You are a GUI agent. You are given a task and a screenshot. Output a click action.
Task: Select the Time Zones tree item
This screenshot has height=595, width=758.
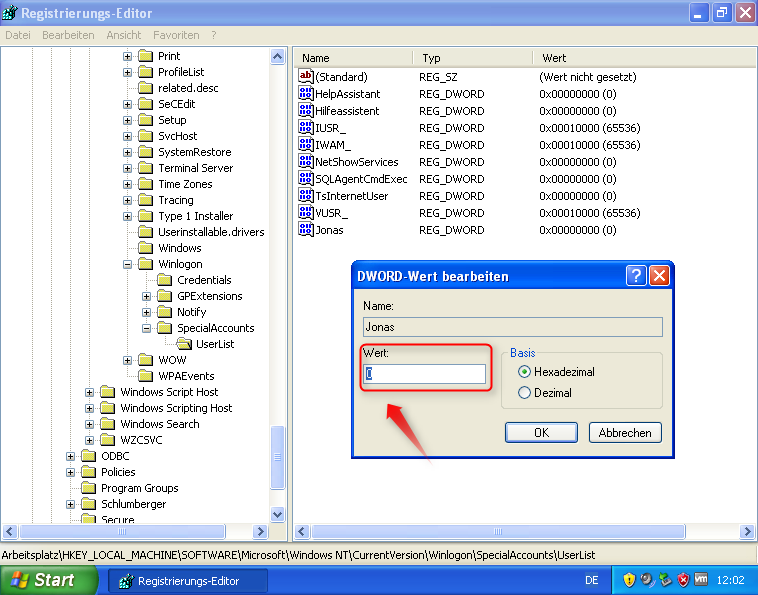[x=185, y=184]
